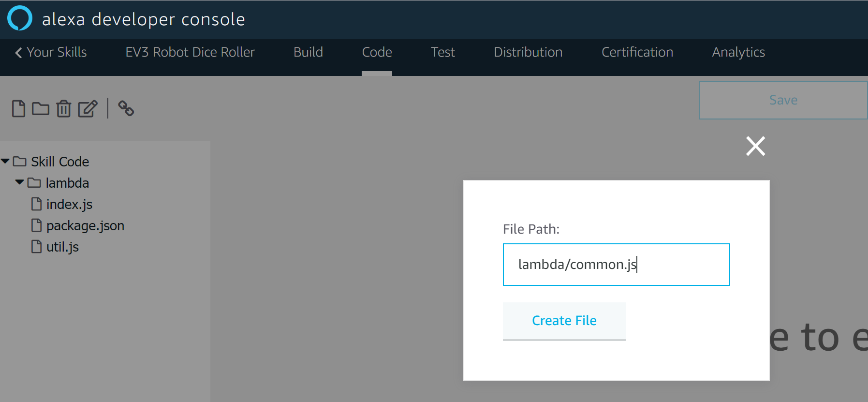868x402 pixels.
Task: Click the Create File button
Action: (x=564, y=321)
